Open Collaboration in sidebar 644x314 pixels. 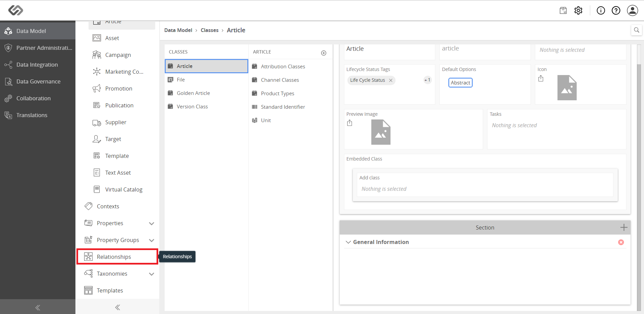click(x=38, y=98)
